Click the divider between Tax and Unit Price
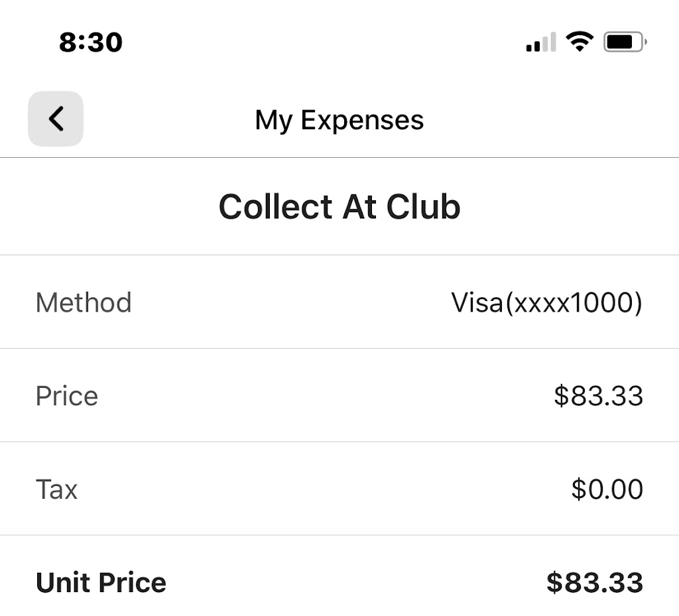Screen dimensions: 679x616 (339, 535)
